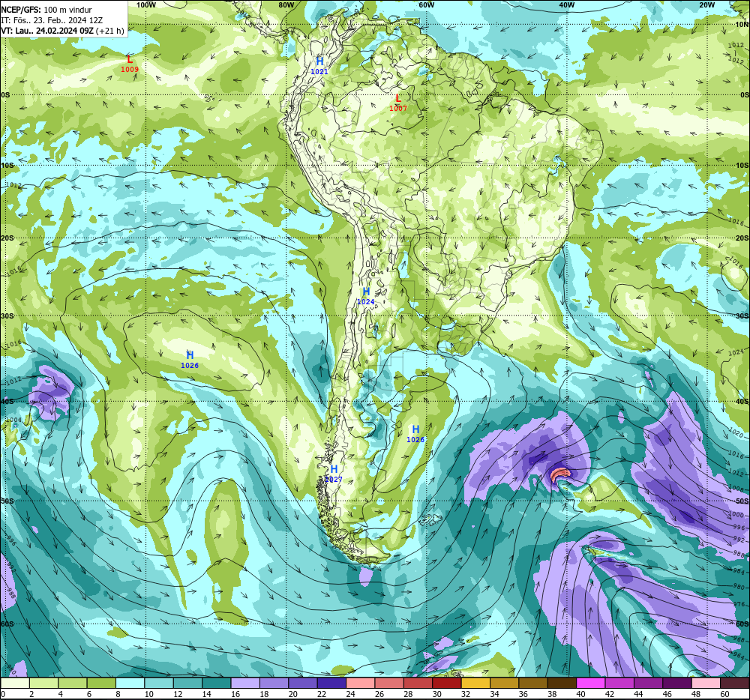
Task: Click the legend value 20
Action: [293, 694]
